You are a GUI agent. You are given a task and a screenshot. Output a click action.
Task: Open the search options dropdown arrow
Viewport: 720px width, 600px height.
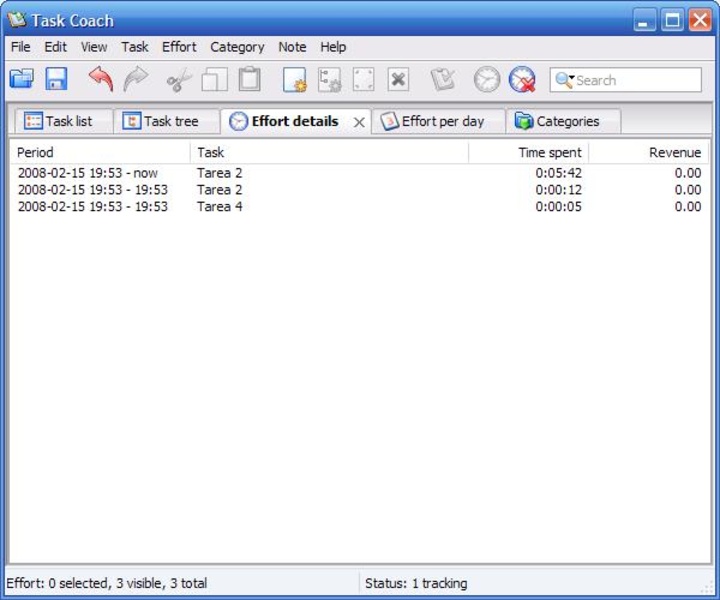(x=565, y=80)
